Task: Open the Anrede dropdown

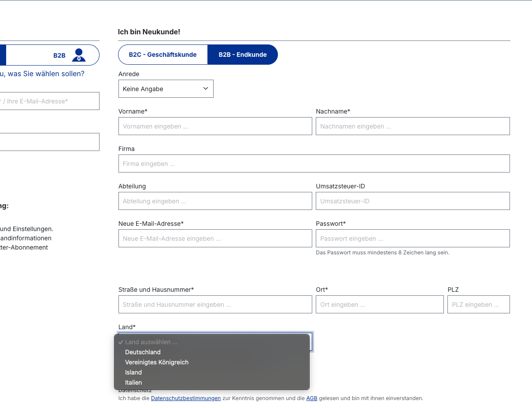Action: point(166,88)
